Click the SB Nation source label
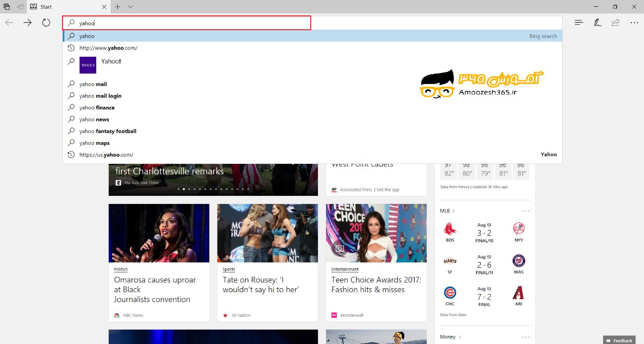 (241, 315)
